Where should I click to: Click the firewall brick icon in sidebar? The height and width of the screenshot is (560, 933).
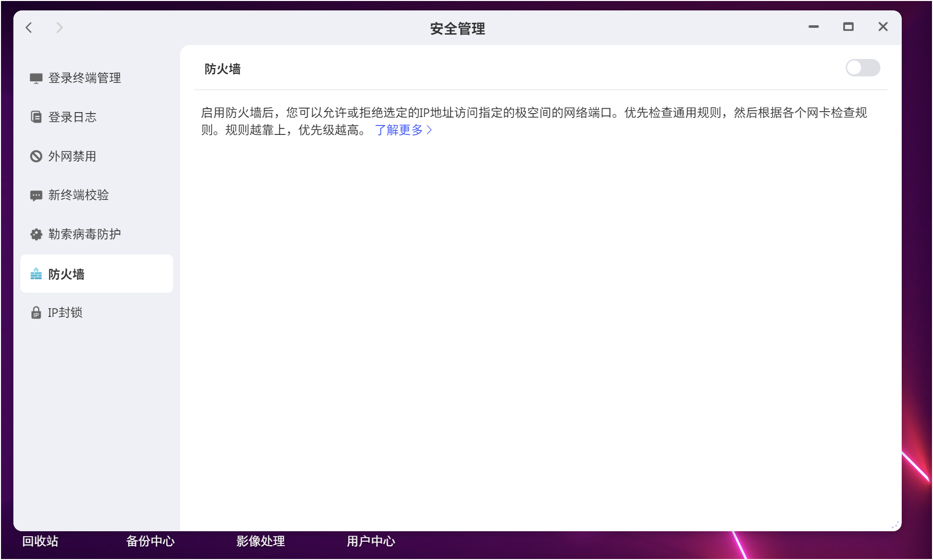[36, 274]
